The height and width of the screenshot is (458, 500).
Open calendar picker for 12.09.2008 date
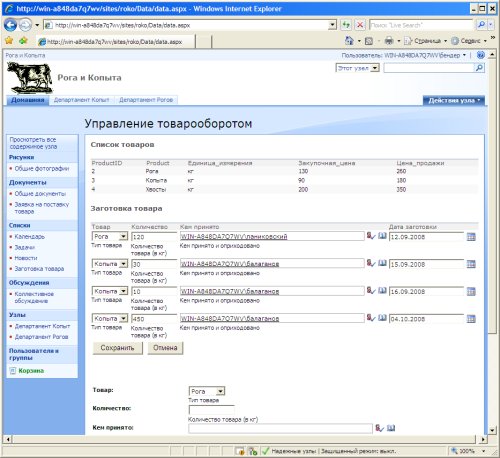click(x=471, y=237)
